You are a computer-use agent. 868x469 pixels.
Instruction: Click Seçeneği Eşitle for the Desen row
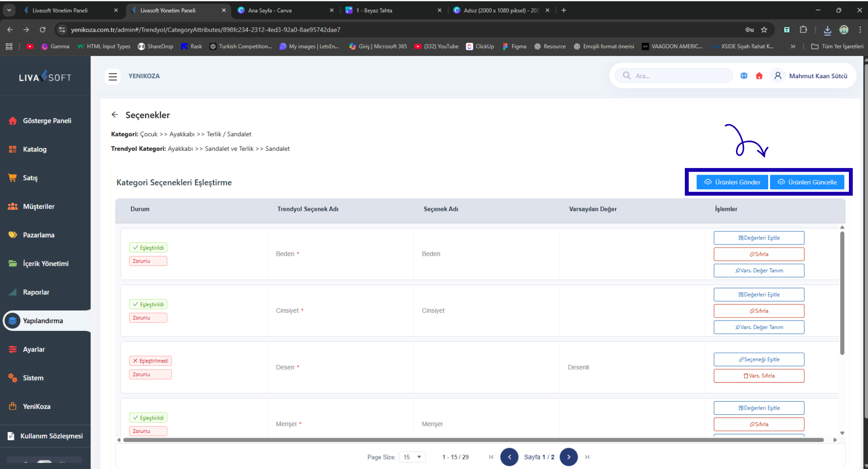[x=759, y=360]
